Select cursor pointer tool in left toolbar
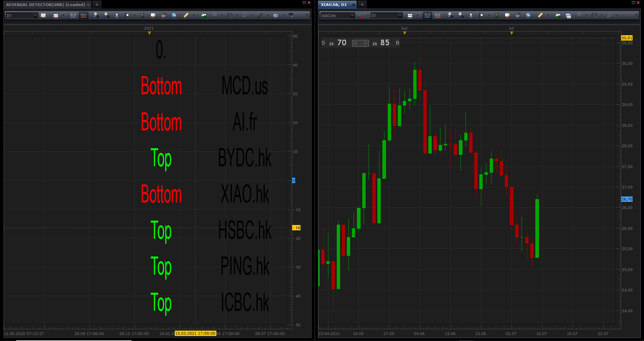Screen dimensions: 644x341 tap(117, 15)
